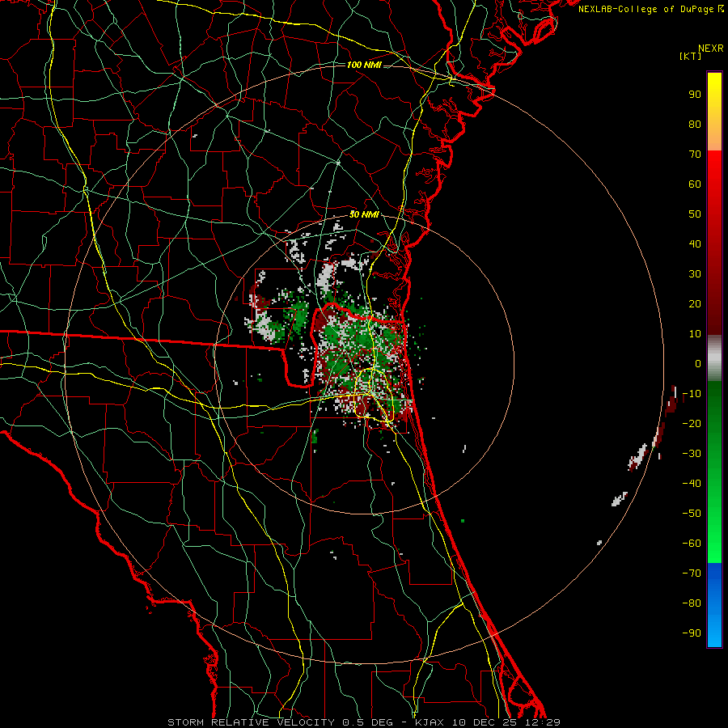Click the -30 value on the velocity scale
Image resolution: width=728 pixels, height=728 pixels.
(x=692, y=454)
